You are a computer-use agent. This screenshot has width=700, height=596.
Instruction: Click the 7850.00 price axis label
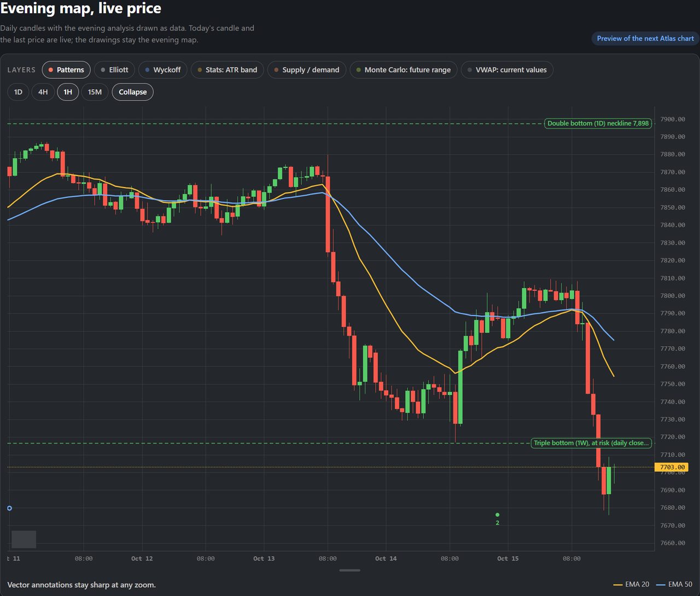pos(673,207)
